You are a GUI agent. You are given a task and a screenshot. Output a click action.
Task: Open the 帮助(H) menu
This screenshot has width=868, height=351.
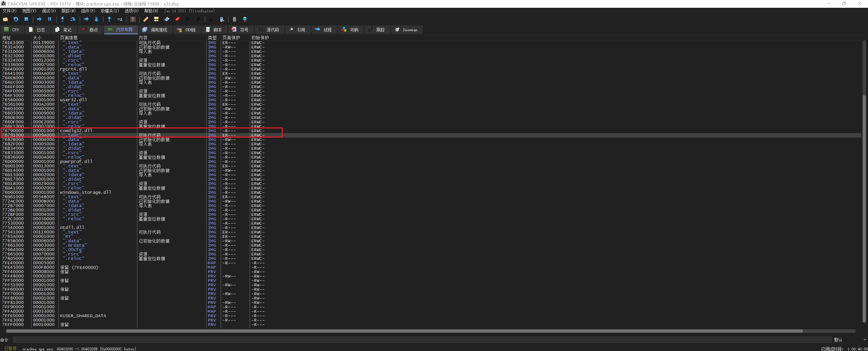[x=151, y=11]
